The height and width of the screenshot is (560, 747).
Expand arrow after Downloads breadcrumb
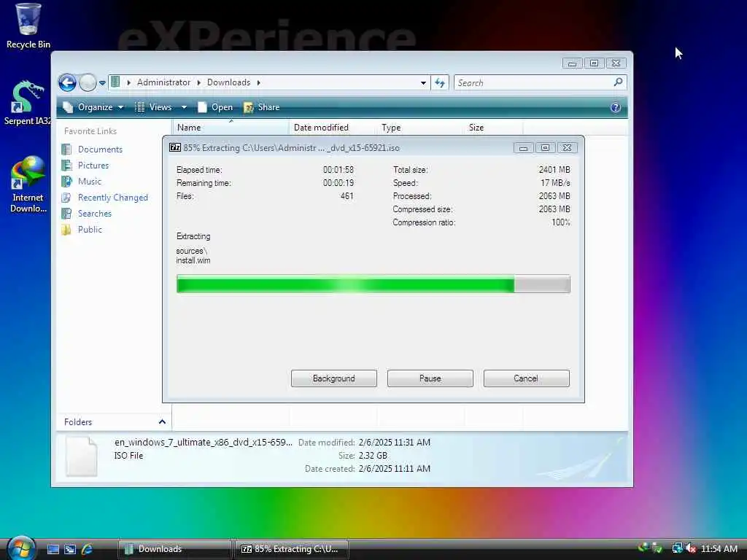coord(259,82)
